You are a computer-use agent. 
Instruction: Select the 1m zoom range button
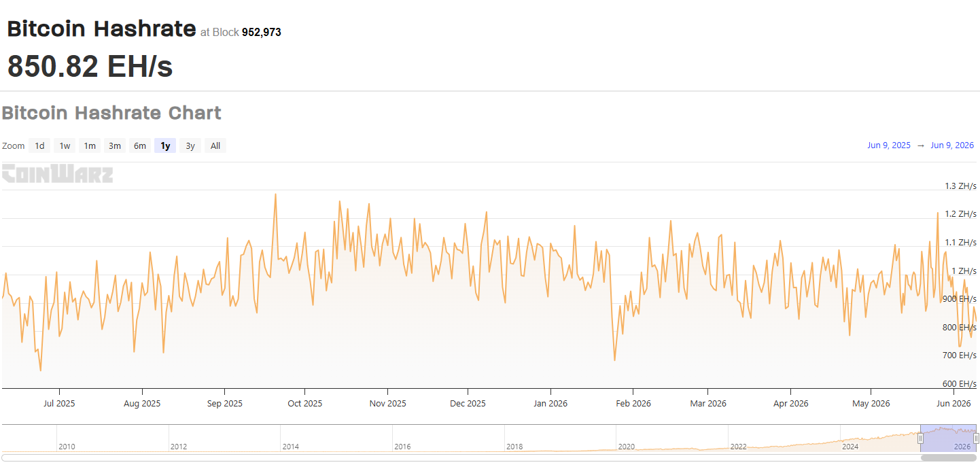click(90, 145)
